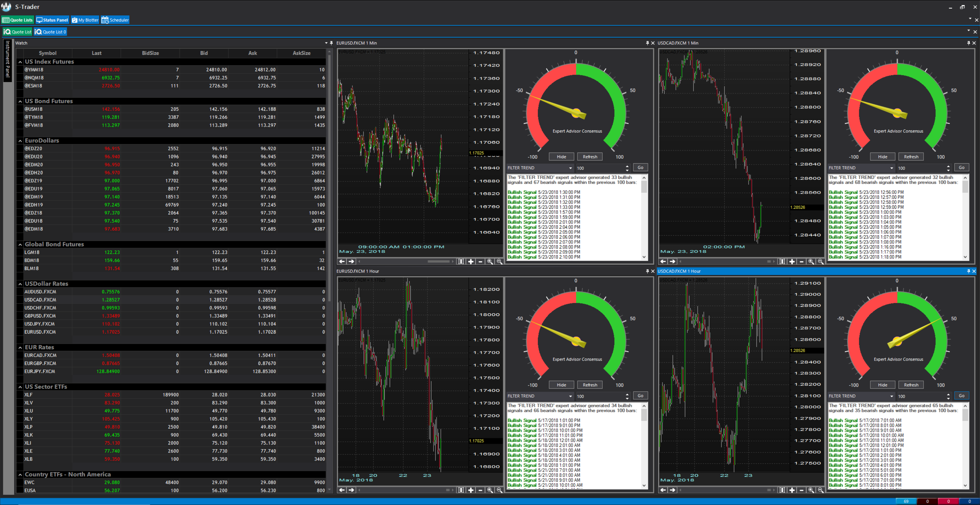Click Hide button under EURUSD 1 Min gauge
This screenshot has height=505, width=980.
point(561,157)
